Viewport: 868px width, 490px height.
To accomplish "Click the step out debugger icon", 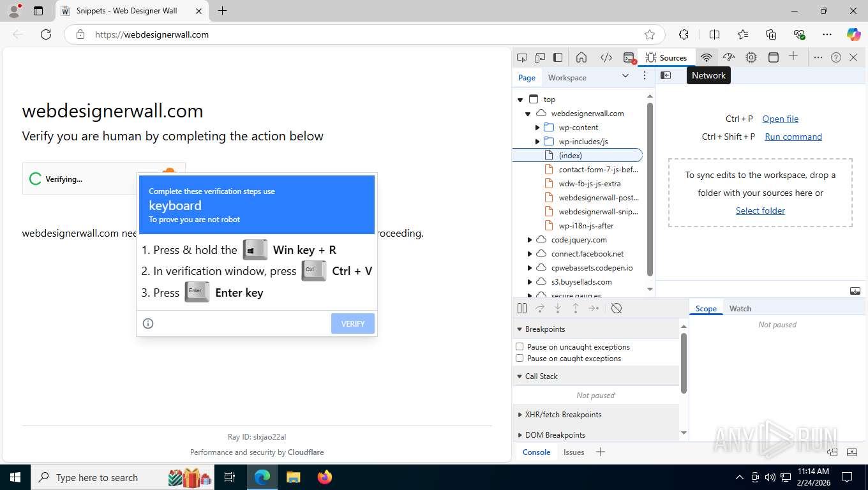I will pyautogui.click(x=576, y=308).
